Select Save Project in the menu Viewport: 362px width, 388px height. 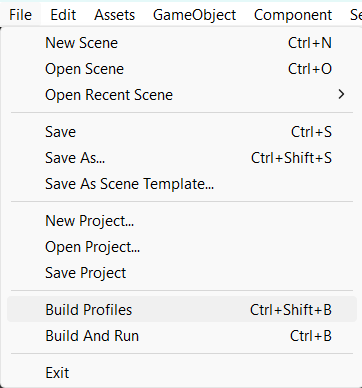[182, 273]
